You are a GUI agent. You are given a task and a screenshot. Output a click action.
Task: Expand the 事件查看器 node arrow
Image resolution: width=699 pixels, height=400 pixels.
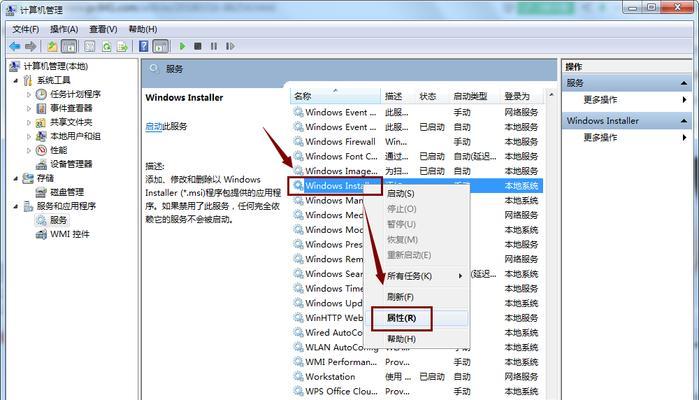(x=29, y=108)
